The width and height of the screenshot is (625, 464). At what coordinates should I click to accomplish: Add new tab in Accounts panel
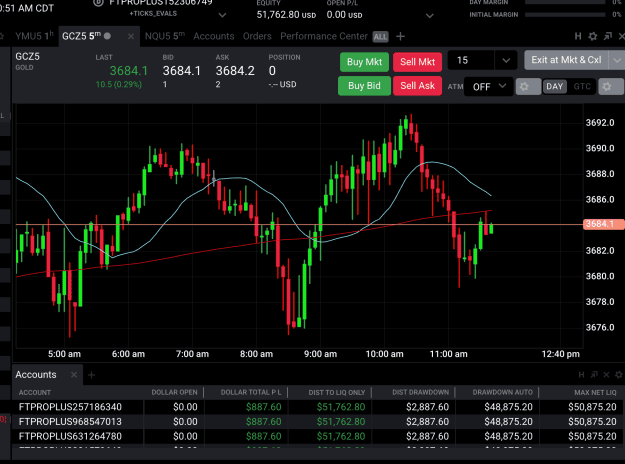point(91,375)
